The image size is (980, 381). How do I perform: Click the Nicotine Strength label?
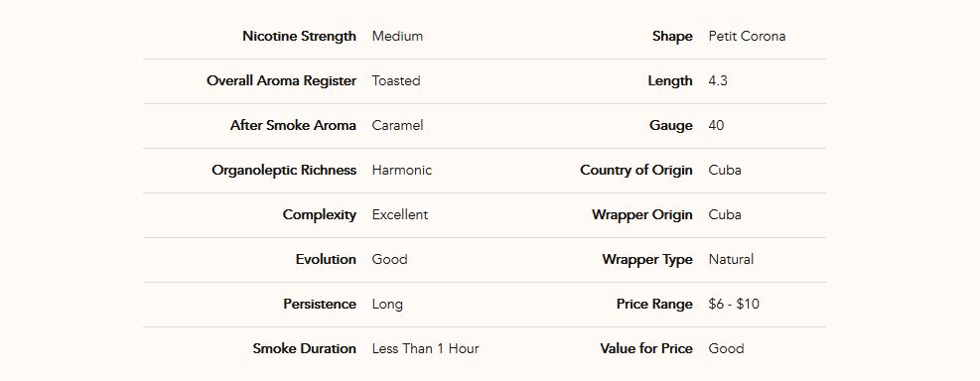pos(300,37)
